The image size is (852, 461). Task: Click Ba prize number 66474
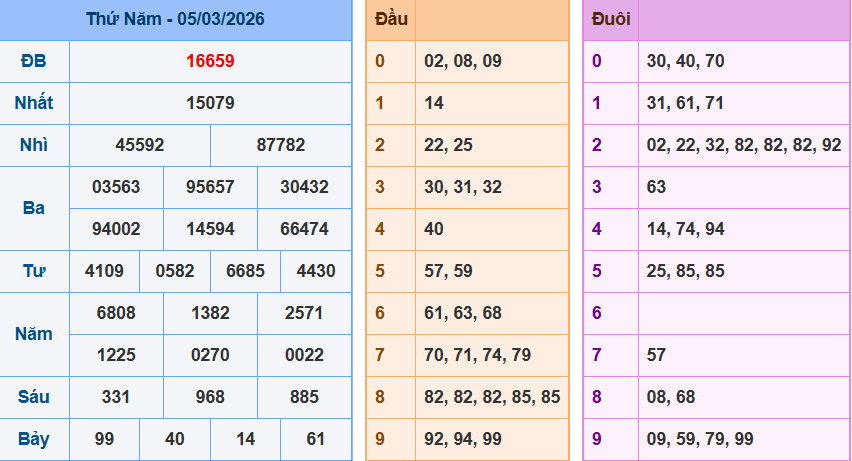tap(304, 229)
